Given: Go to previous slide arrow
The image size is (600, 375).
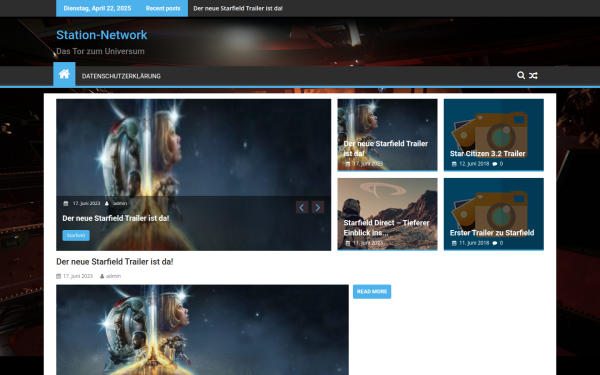Looking at the screenshot, I should pos(302,207).
